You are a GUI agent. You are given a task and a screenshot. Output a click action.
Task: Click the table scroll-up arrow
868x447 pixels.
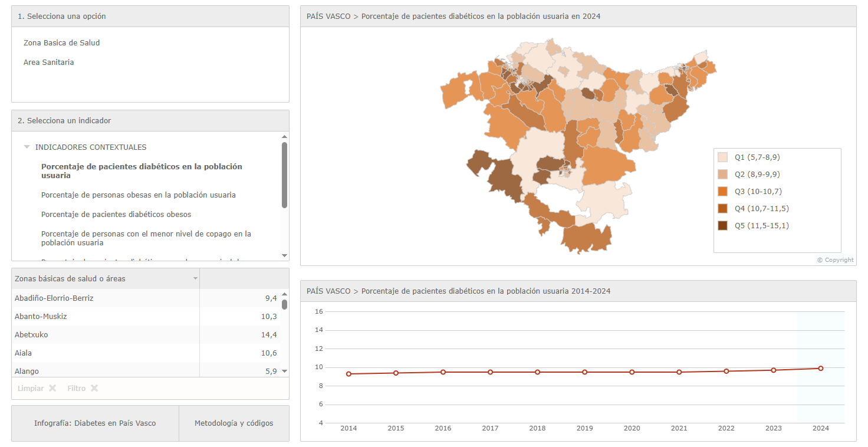click(x=284, y=294)
